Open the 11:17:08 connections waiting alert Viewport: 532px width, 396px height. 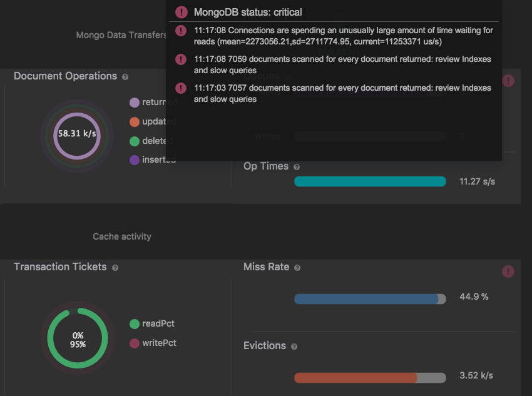click(x=343, y=36)
